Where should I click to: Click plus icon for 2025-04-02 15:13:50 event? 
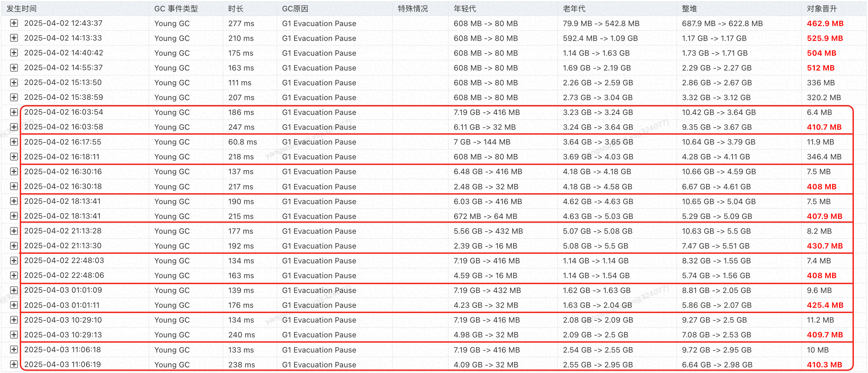click(14, 82)
